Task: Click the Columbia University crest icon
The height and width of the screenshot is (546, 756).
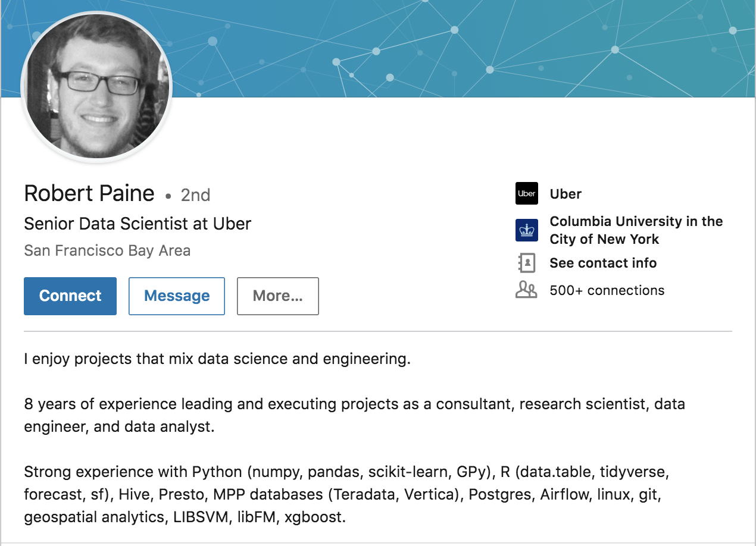Action: point(526,230)
